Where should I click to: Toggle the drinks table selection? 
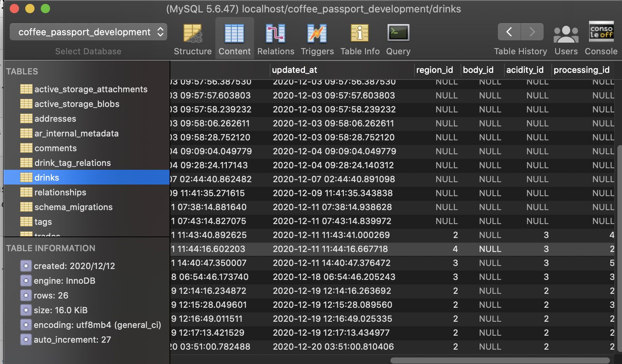(x=47, y=177)
